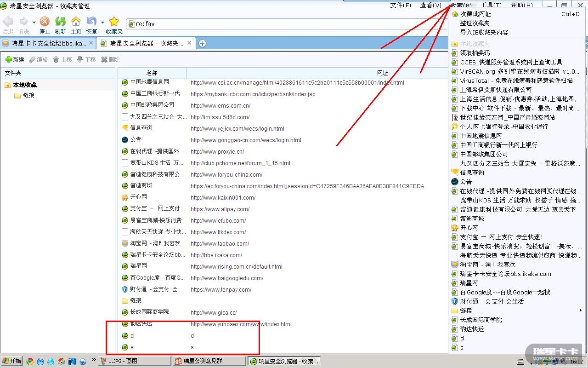Switch to 1.JPG - 画图 taskbar window

point(134,361)
